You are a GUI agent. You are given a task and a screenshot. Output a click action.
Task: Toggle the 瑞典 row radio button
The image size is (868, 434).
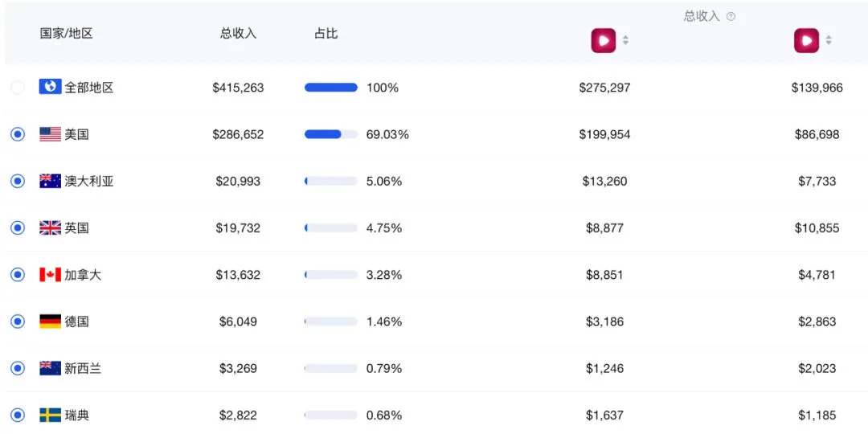(x=18, y=416)
